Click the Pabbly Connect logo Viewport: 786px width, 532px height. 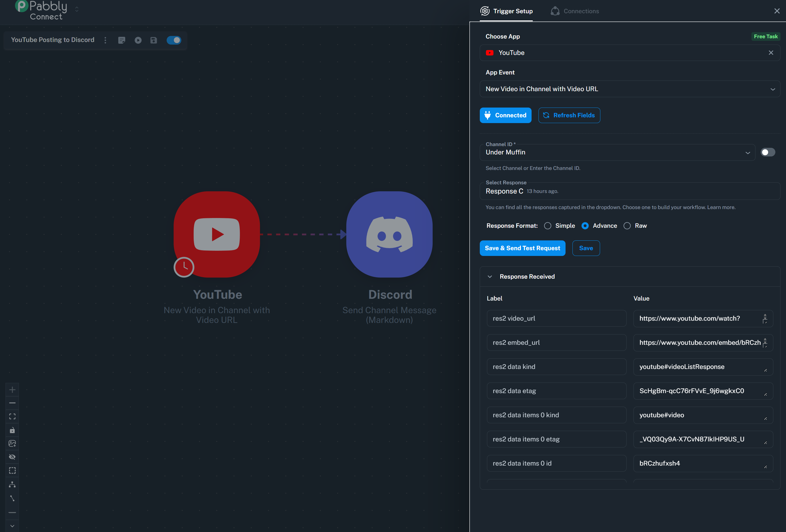[x=41, y=10]
